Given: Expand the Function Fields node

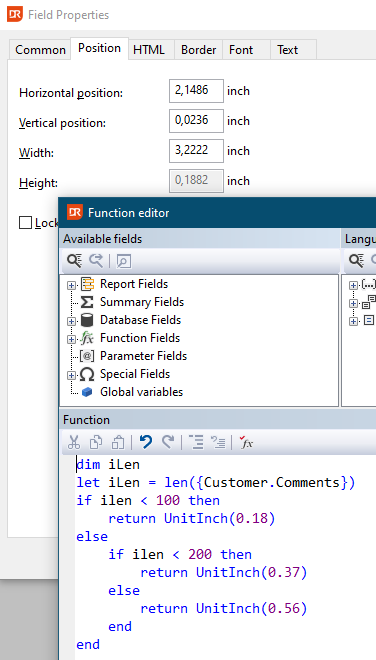Looking at the screenshot, I should pyautogui.click(x=72, y=340).
